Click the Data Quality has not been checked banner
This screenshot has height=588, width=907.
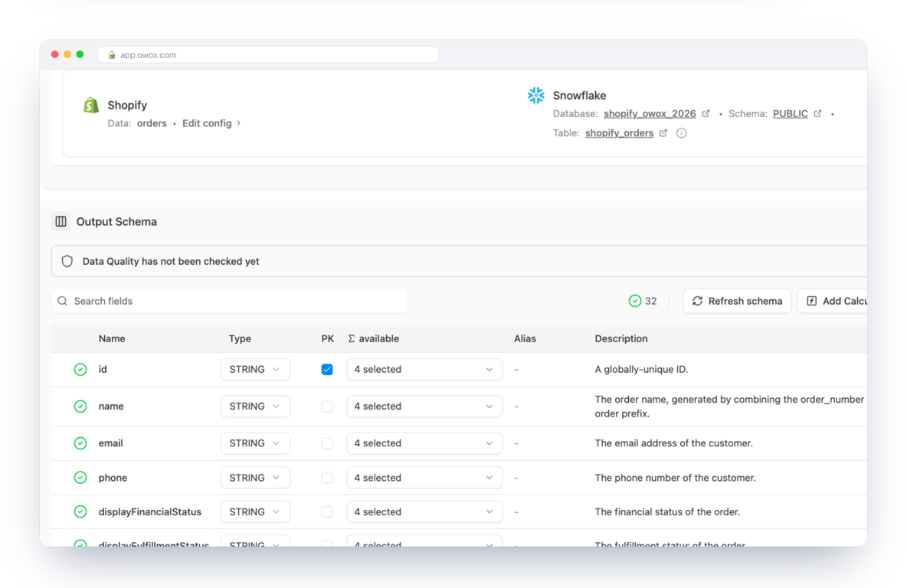(x=460, y=261)
